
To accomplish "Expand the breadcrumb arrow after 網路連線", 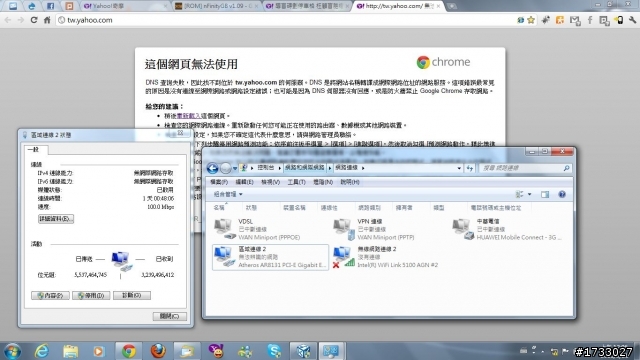I will [363, 168].
